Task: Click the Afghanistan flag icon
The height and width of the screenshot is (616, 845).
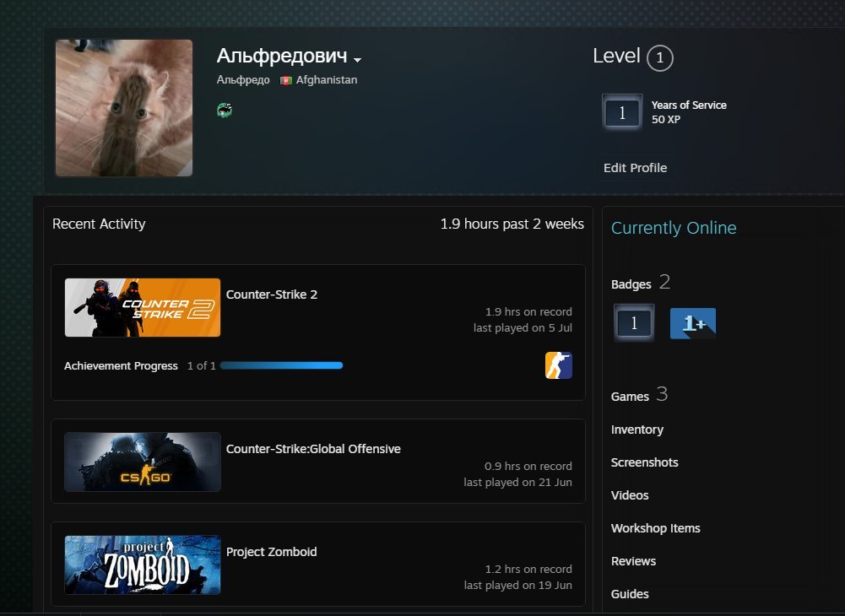Action: 286,80
